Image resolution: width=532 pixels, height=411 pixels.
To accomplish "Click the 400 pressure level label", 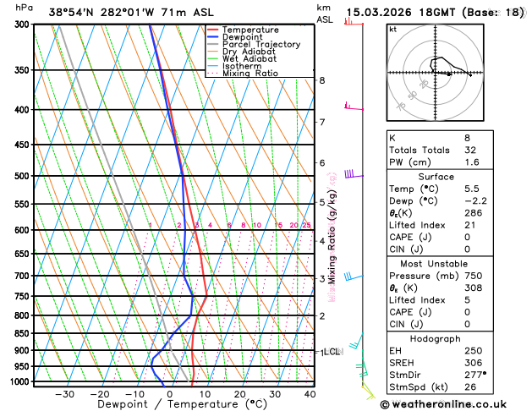I will pos(24,110).
